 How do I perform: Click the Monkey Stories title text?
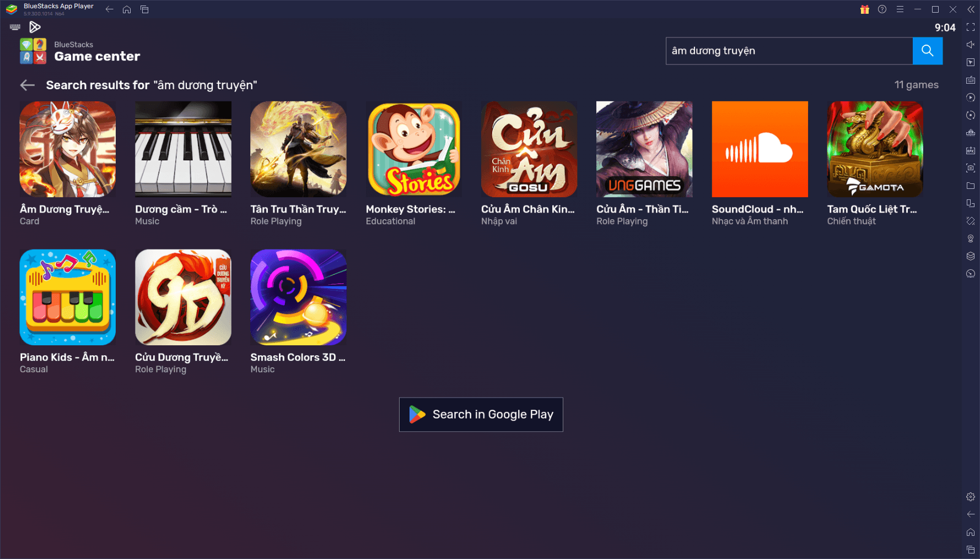tap(411, 209)
